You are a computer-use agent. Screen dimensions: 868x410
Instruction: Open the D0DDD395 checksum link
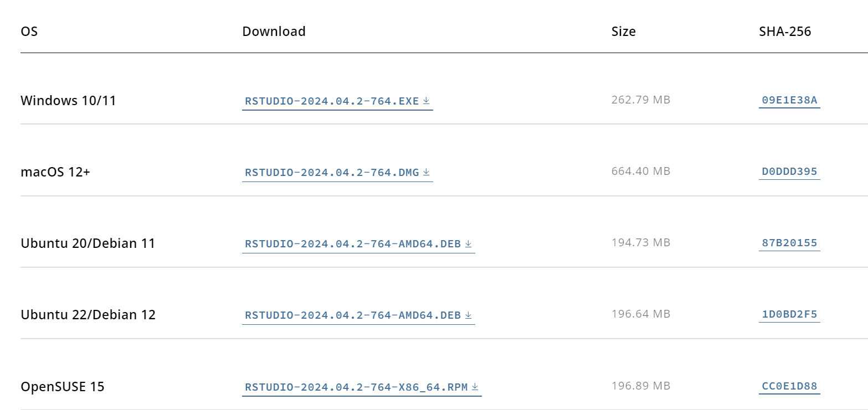tap(789, 172)
